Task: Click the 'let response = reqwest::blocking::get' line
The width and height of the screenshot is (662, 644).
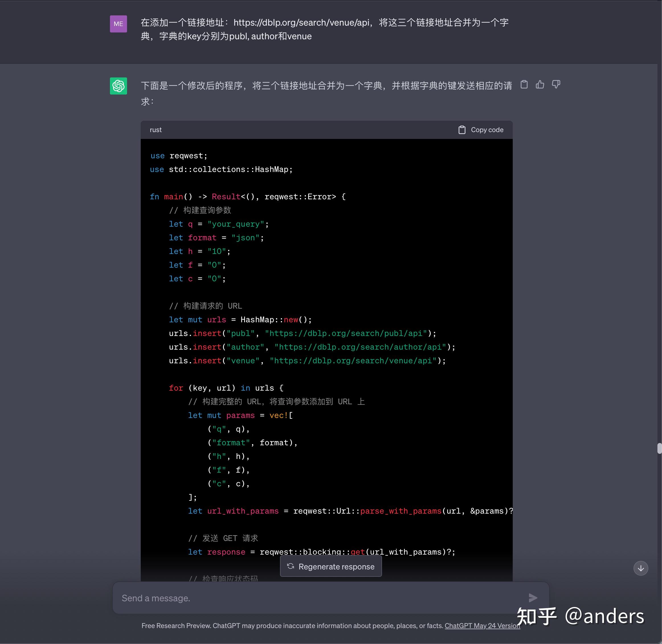Action: (322, 552)
